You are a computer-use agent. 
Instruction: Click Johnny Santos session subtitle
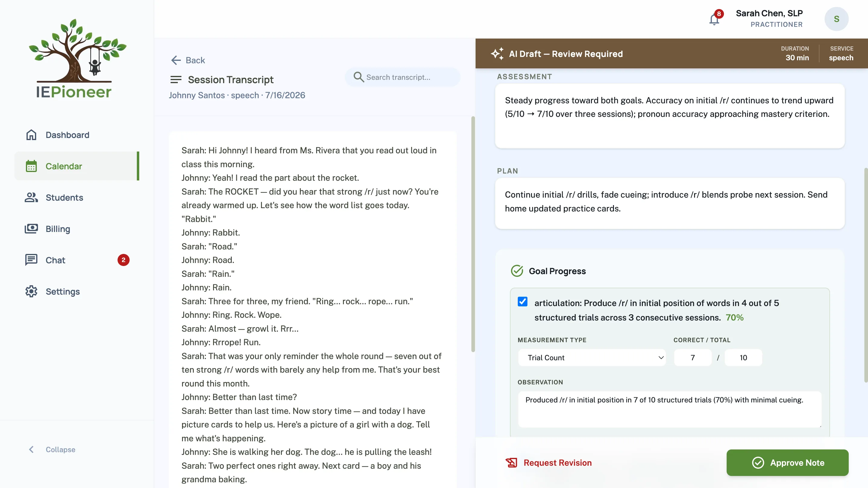click(x=237, y=95)
